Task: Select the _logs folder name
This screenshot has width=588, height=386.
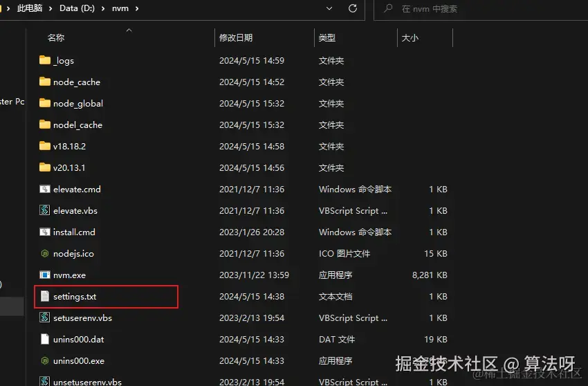Action: coord(64,61)
